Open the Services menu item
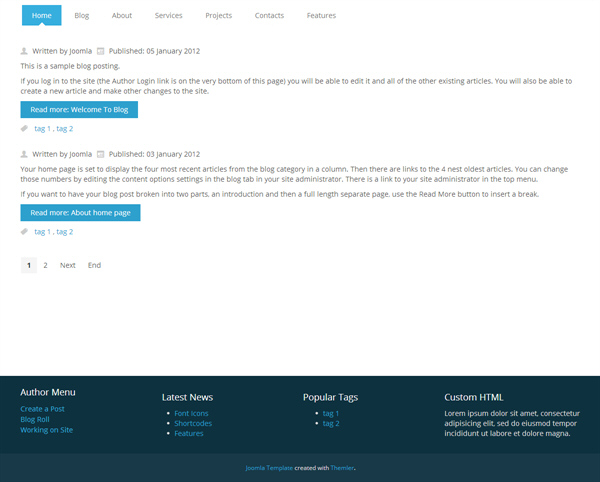Screen dimensions: 600x482 click(168, 16)
